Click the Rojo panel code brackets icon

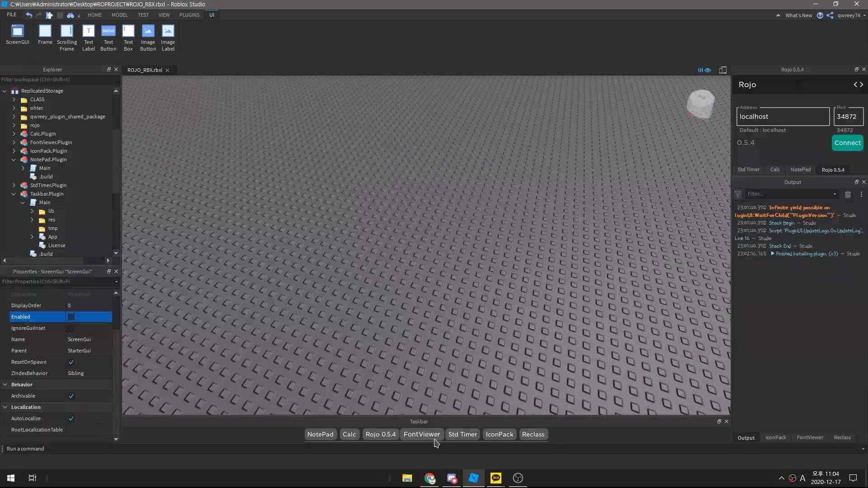858,84
